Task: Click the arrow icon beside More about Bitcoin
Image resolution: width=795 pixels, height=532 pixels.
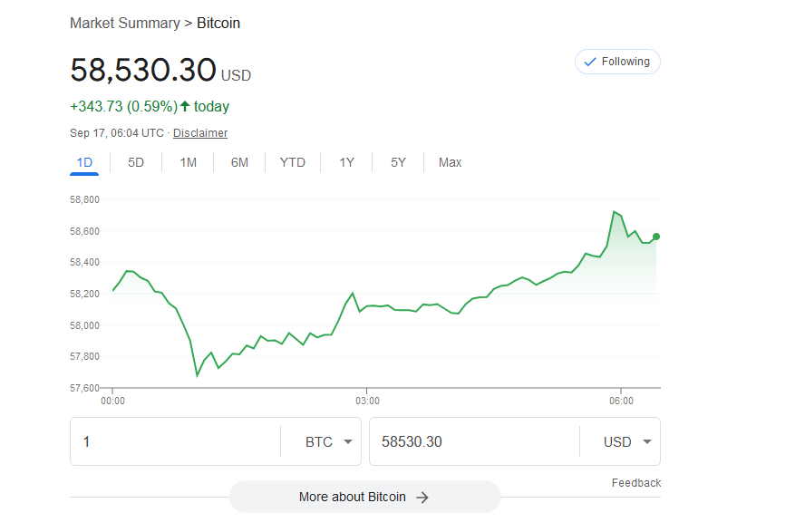Action: click(x=422, y=498)
